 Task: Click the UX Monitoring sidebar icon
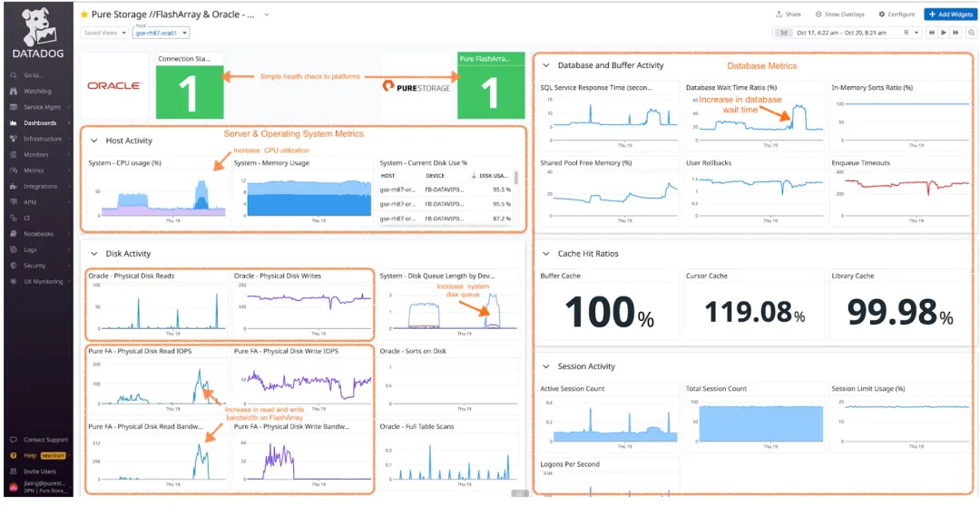13,282
